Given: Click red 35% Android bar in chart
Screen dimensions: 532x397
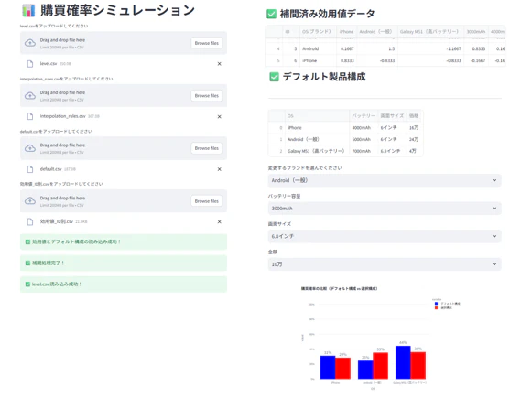Looking at the screenshot, I should [x=381, y=366].
